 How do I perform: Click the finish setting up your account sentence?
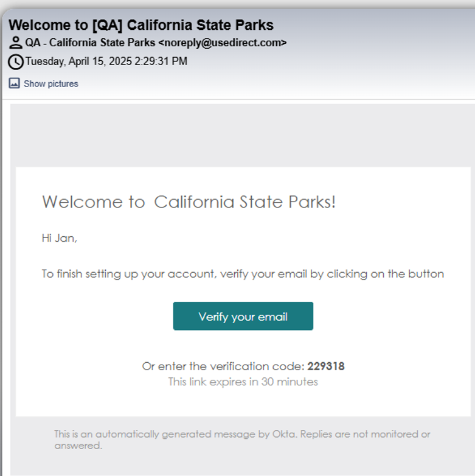243,274
